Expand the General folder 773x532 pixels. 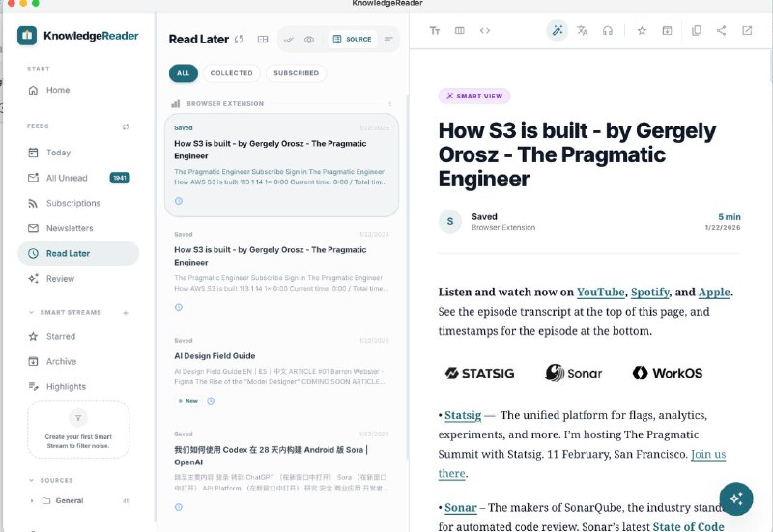coord(32,500)
